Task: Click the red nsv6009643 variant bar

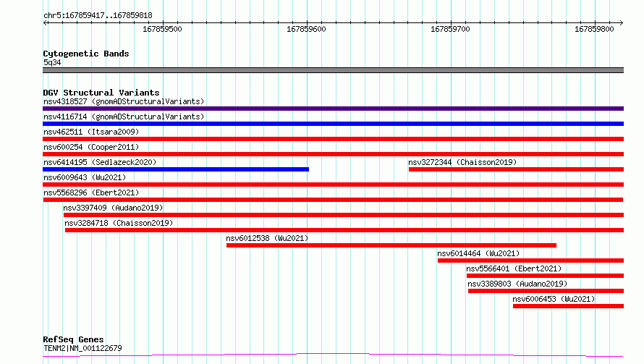Action: [x=333, y=185]
